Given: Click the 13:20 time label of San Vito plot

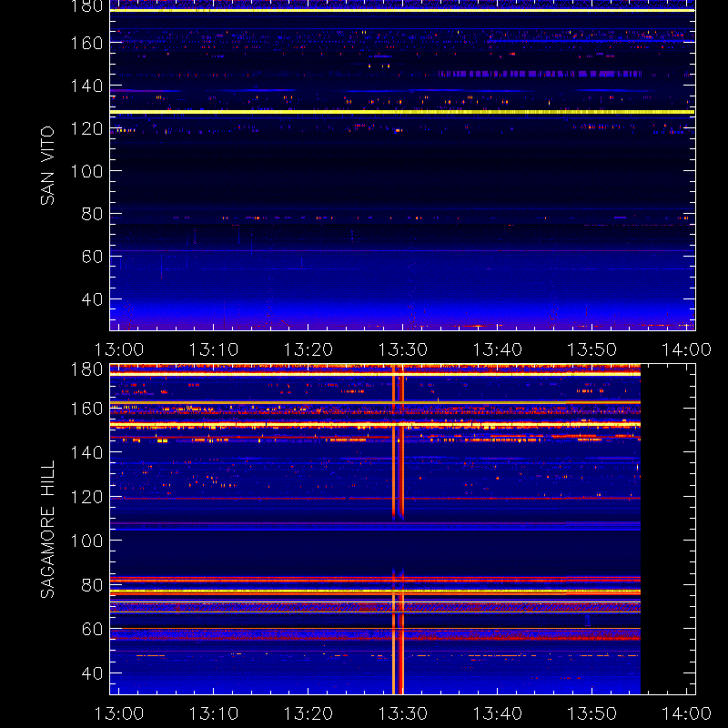Looking at the screenshot, I should [308, 349].
